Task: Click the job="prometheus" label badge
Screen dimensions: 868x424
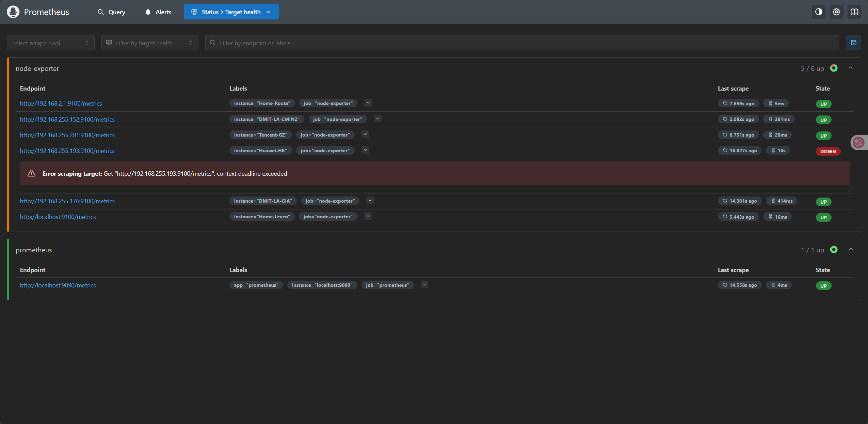Action: 387,285
